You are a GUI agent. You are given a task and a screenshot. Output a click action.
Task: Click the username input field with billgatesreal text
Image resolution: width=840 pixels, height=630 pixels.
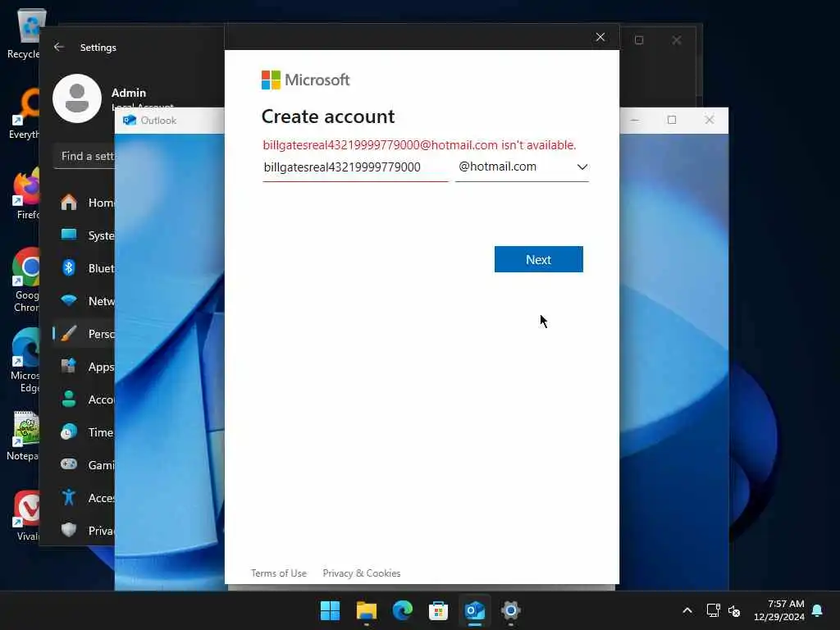[x=355, y=167]
